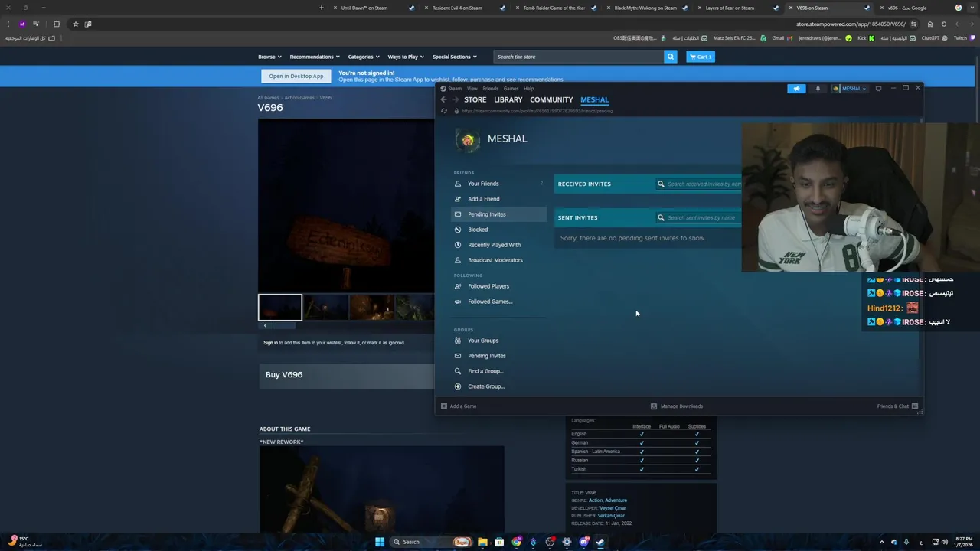Open the MESHAL account dropdown in Steam titlebar

(x=850, y=89)
